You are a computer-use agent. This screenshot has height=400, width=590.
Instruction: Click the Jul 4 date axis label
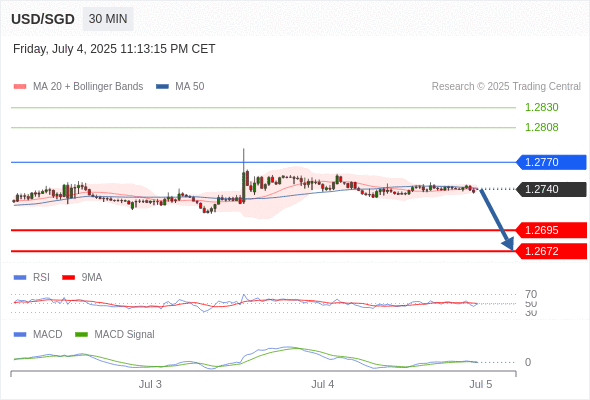pyautogui.click(x=322, y=384)
